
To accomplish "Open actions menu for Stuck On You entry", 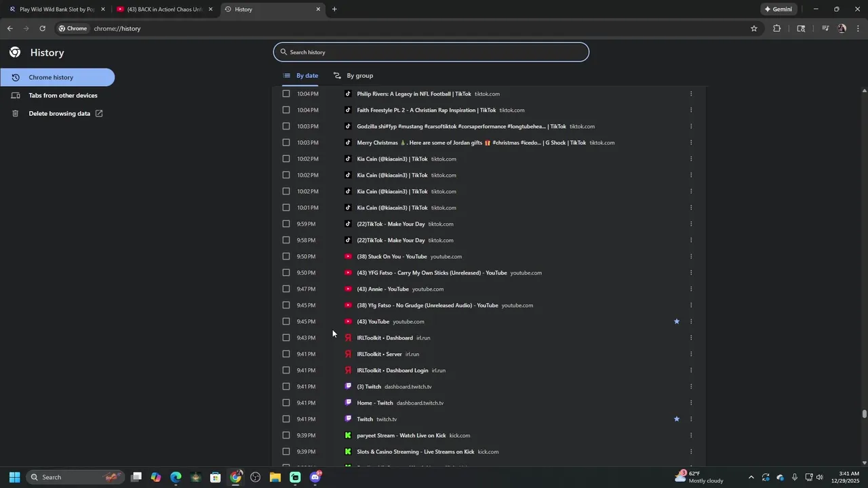I will click(691, 257).
